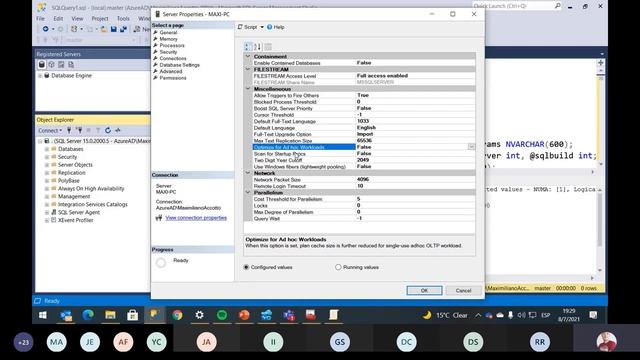The width and height of the screenshot is (640, 360).
Task: Select Cost Threshold for Parallelism row
Action: (364, 199)
